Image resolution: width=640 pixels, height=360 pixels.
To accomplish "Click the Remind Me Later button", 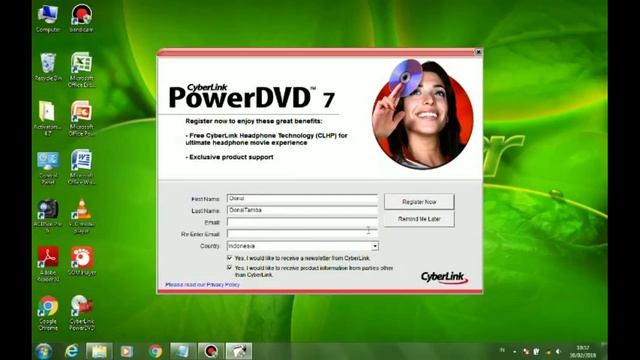I will click(x=419, y=219).
